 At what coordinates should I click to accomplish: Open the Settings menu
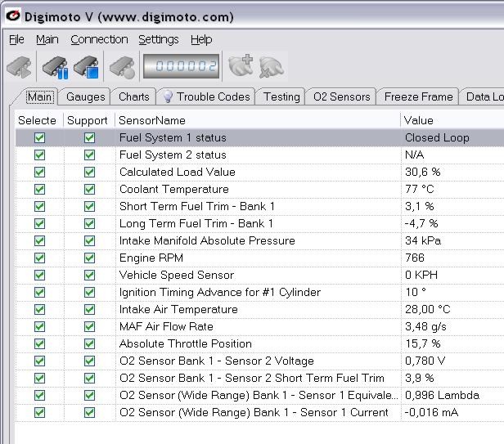point(158,39)
